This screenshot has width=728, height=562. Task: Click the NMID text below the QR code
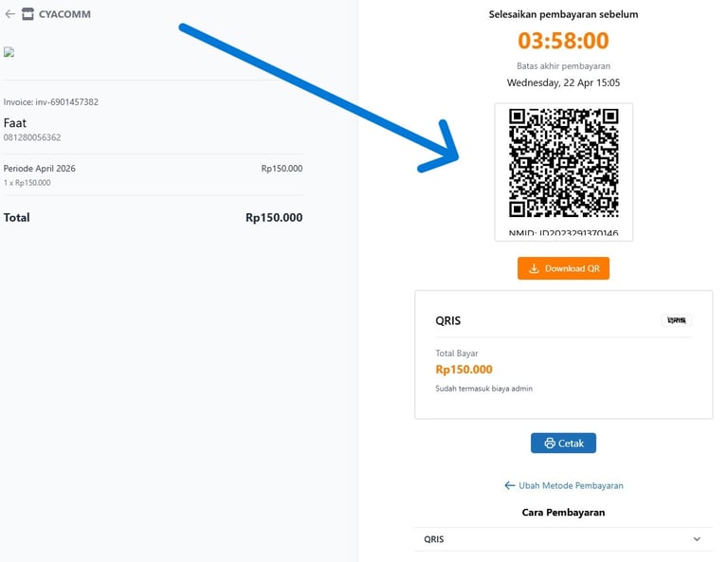tap(563, 233)
